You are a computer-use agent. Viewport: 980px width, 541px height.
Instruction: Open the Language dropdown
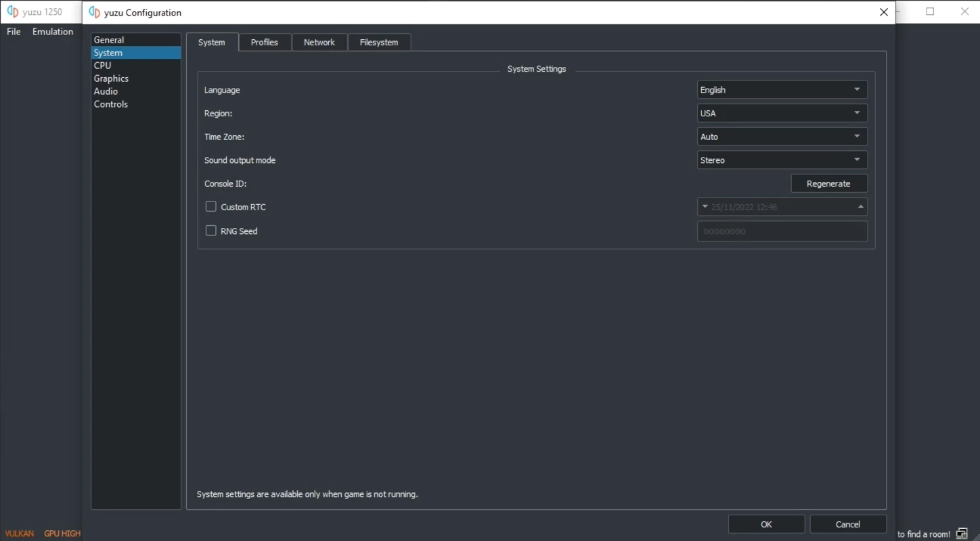pyautogui.click(x=782, y=90)
